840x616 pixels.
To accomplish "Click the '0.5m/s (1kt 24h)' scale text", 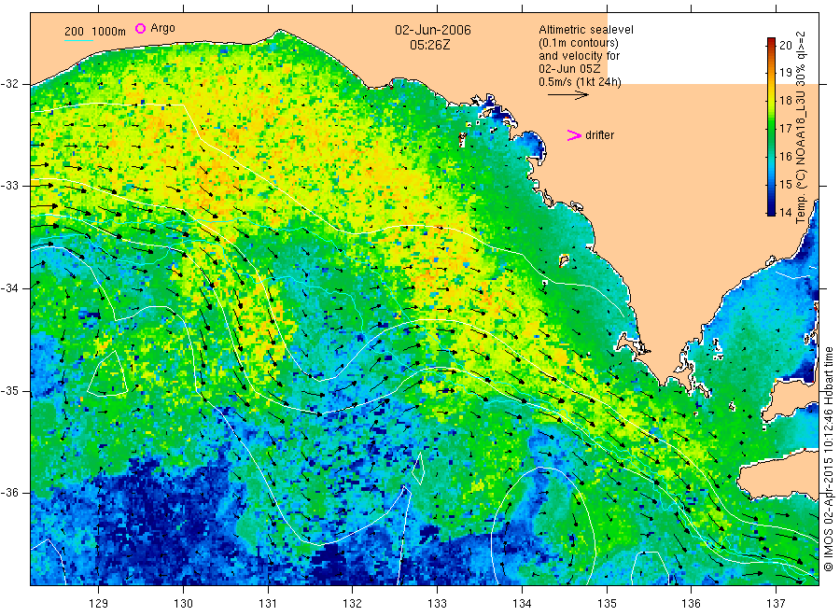I will 581,82.
